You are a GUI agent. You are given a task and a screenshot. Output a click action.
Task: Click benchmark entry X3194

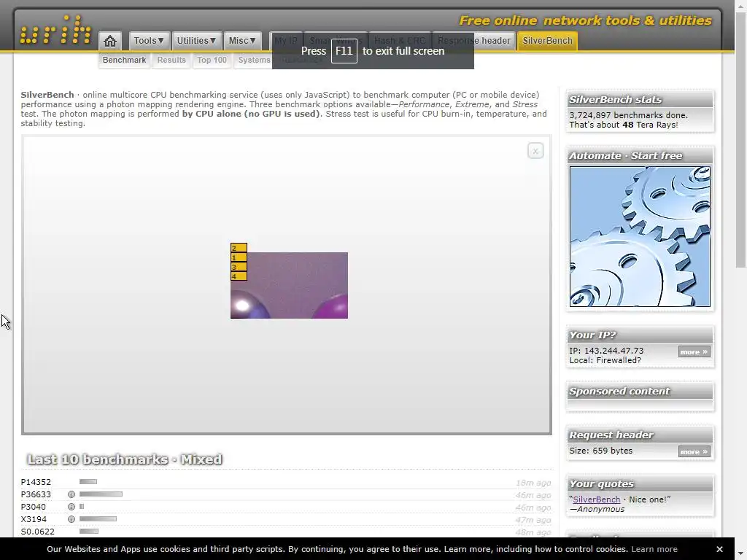(x=34, y=519)
